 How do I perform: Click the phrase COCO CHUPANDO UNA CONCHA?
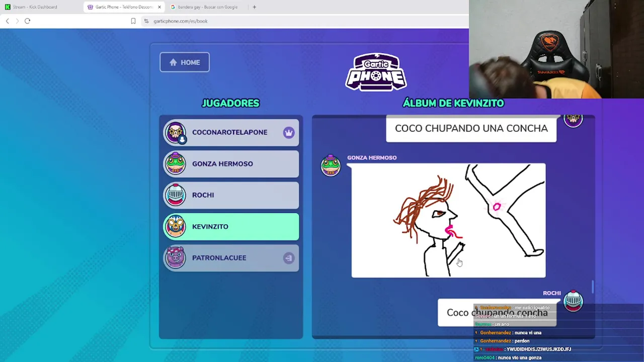coord(471,128)
